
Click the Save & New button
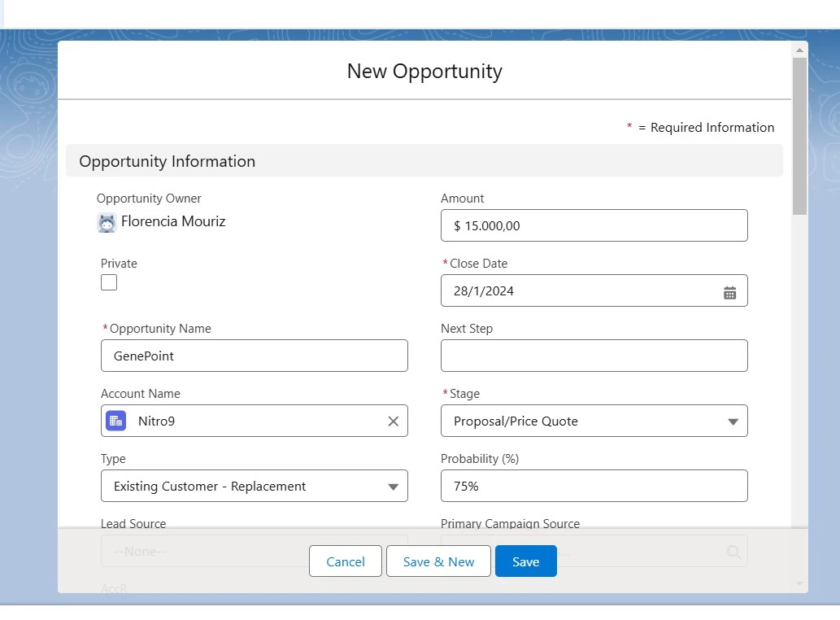point(438,561)
